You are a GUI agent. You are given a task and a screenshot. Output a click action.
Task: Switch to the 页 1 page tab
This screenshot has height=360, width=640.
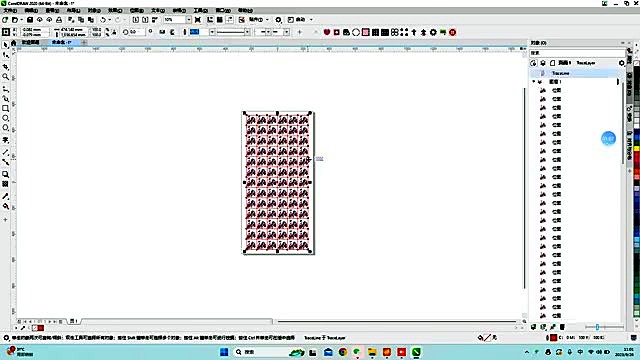tap(73, 321)
